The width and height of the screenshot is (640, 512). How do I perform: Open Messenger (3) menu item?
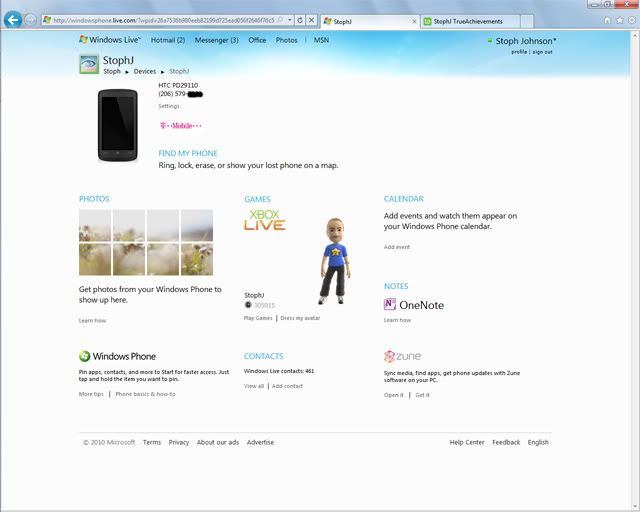tap(216, 40)
